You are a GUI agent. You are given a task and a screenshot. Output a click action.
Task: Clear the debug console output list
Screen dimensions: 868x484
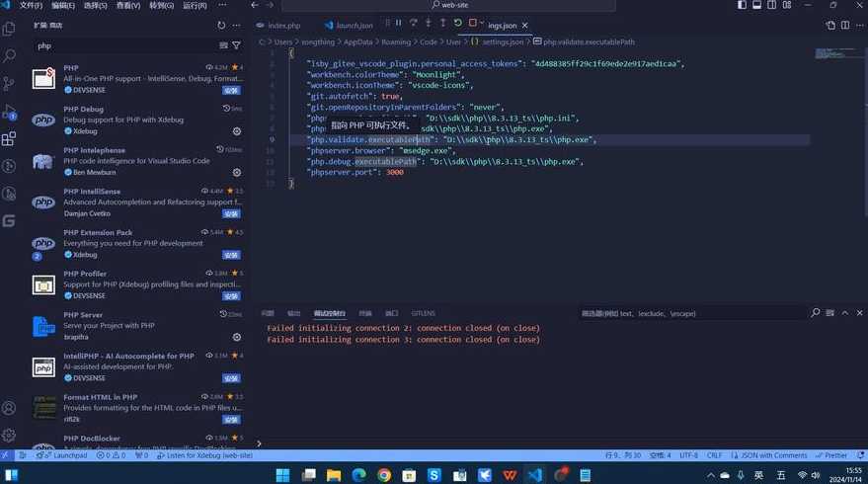[829, 313]
